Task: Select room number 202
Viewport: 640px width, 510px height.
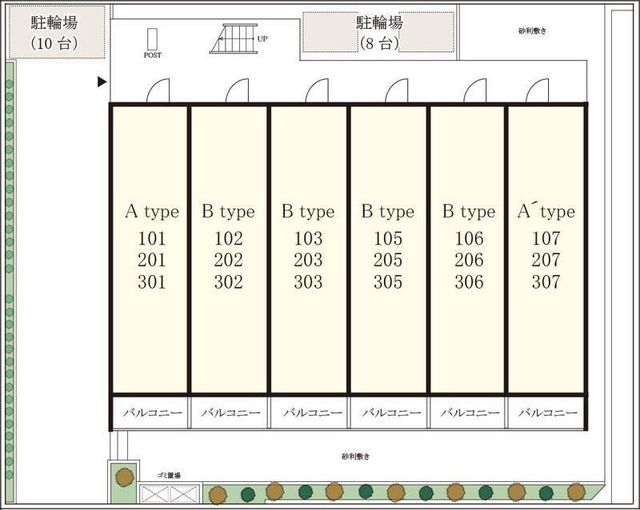Action: pos(229,261)
